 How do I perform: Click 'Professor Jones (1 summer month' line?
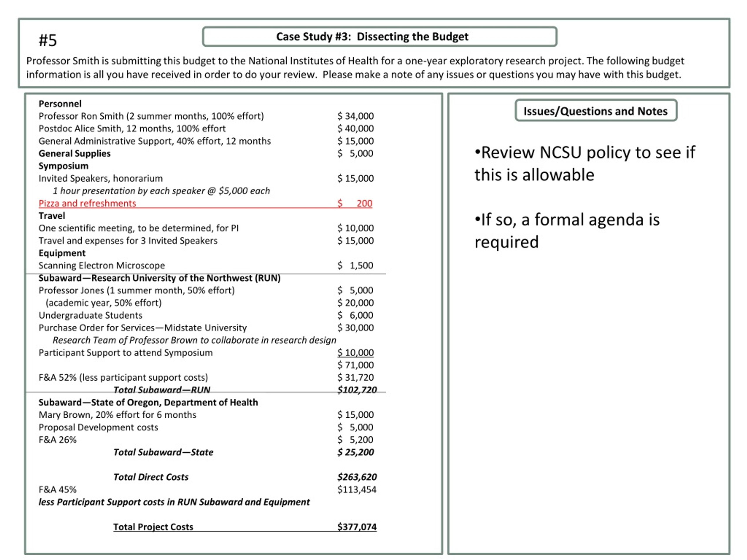coord(137,290)
